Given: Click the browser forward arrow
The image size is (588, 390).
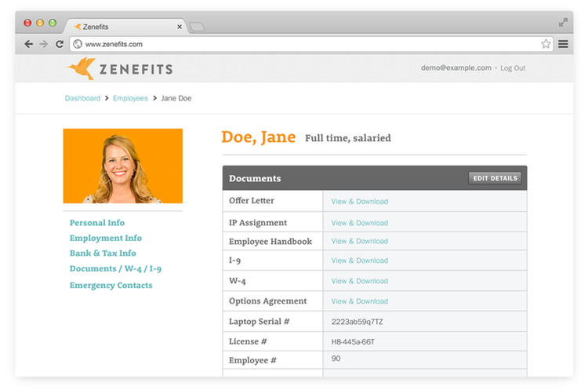Looking at the screenshot, I should click(44, 44).
